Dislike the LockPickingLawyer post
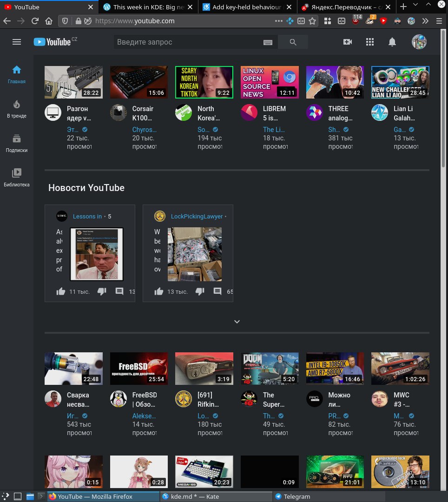 click(x=200, y=291)
